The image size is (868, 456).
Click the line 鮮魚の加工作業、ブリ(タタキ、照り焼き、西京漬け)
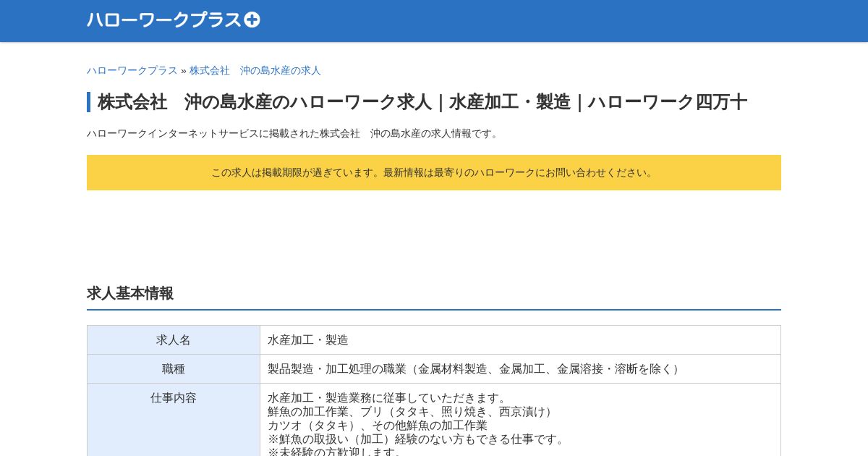click(x=412, y=412)
